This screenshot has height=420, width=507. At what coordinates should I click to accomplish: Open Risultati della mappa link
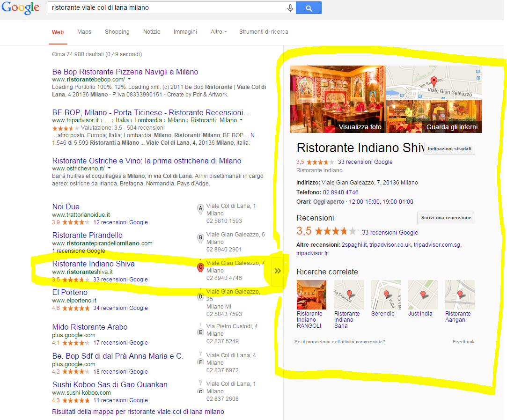(x=138, y=412)
